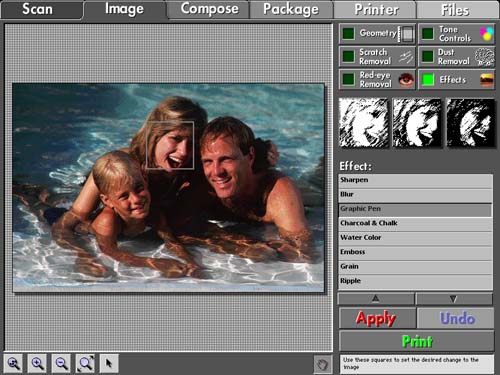The height and width of the screenshot is (375, 500).
Task: Open the Scan tab
Action: point(41,9)
